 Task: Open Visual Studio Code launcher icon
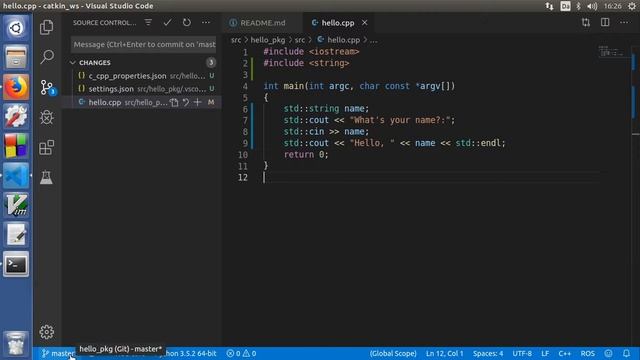[x=16, y=176]
